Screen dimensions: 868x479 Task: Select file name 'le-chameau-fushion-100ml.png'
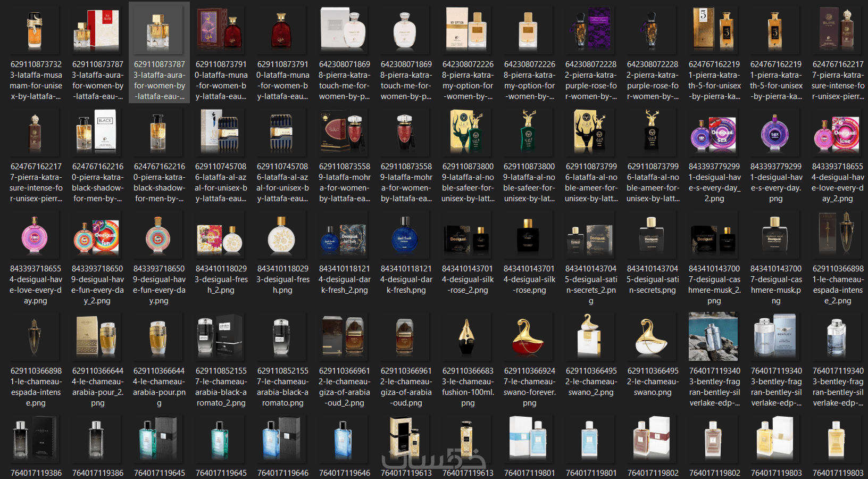(x=468, y=387)
